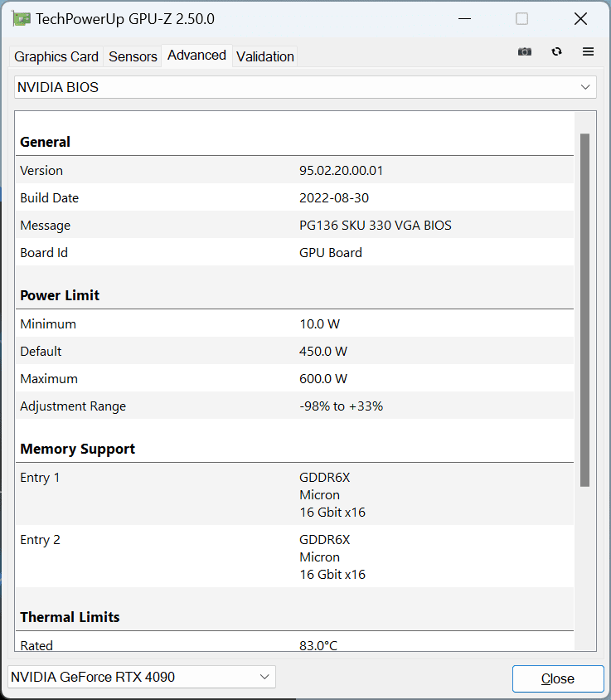
Task: Select the Advanced tab
Action: click(196, 56)
